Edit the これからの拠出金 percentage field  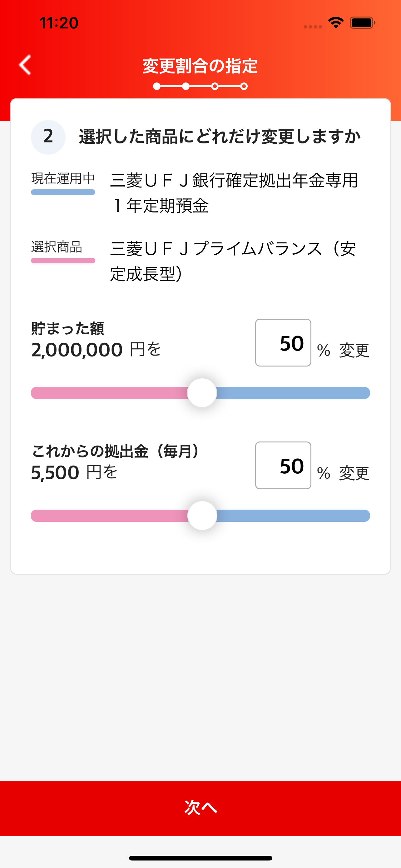283,465
